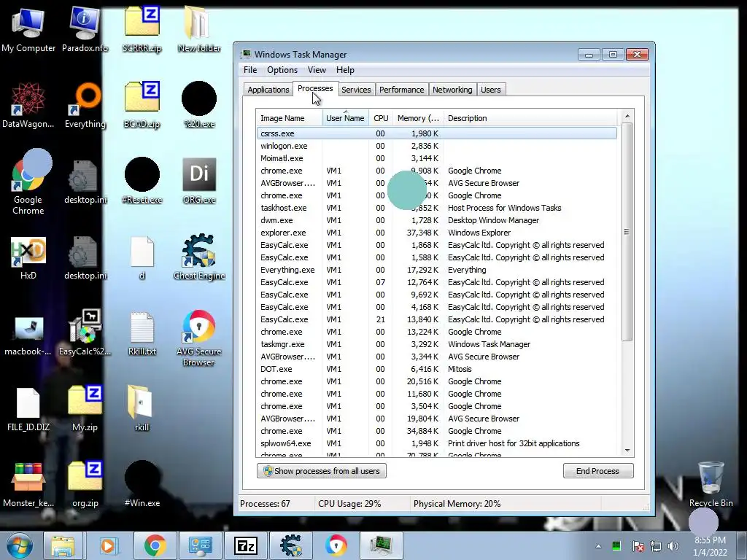Show hidden system tray icons

tap(598, 546)
